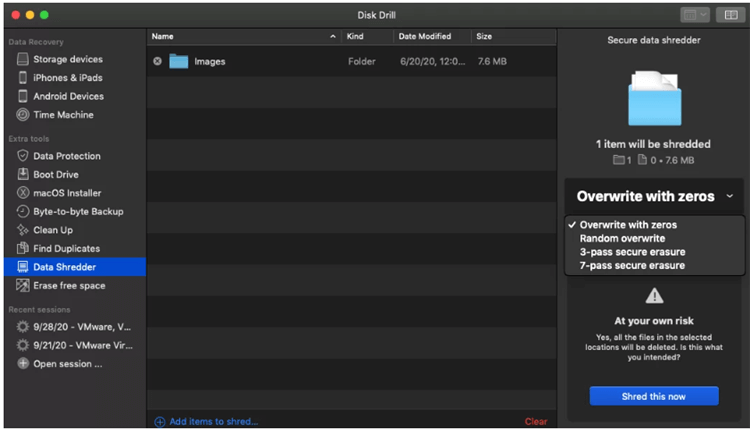This screenshot has height=430, width=750.
Task: Open the Boot Drive tool
Action: click(55, 175)
